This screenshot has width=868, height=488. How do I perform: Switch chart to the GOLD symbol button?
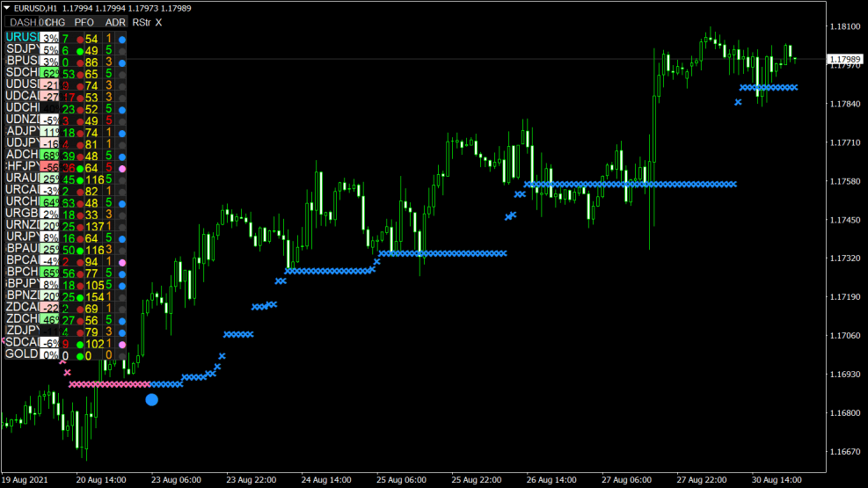[x=22, y=353]
